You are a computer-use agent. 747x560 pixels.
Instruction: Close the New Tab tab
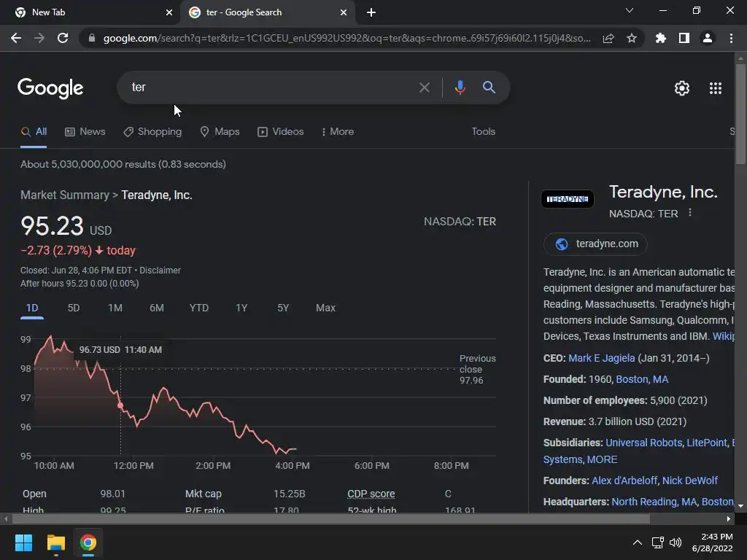click(x=169, y=12)
